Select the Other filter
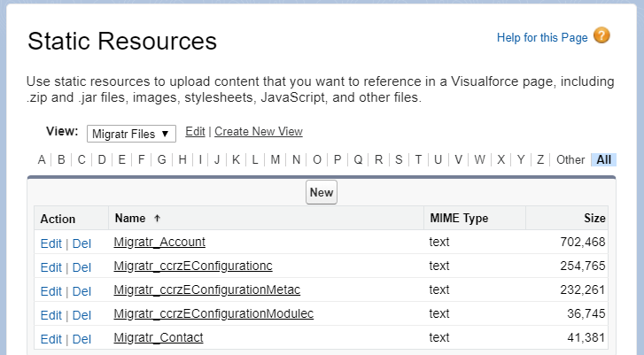Screen dimensions: 644x355 point(570,159)
